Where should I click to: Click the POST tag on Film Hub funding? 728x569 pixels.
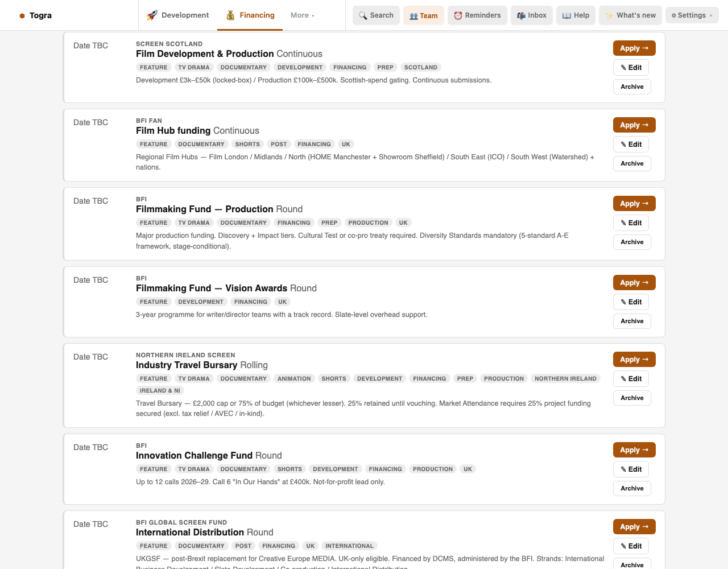point(279,144)
